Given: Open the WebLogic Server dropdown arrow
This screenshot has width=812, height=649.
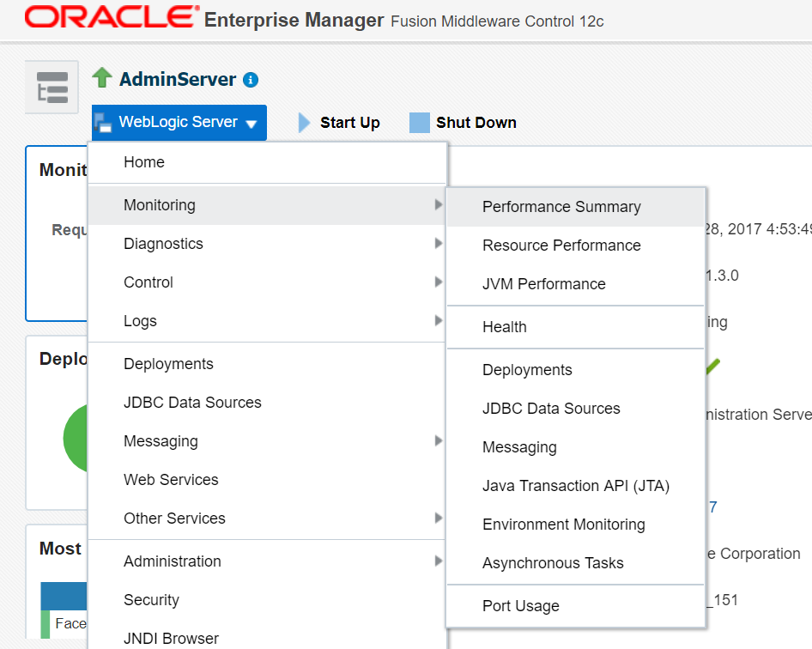Looking at the screenshot, I should point(251,124).
